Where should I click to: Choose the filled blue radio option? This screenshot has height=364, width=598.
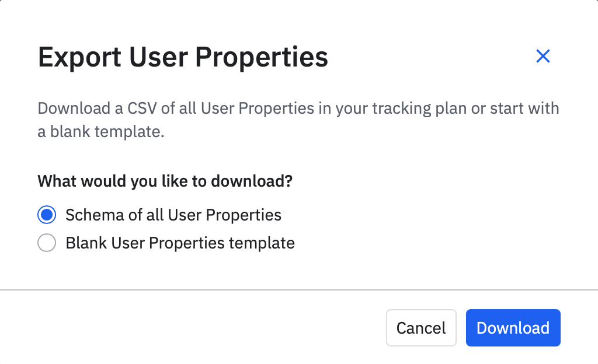47,215
